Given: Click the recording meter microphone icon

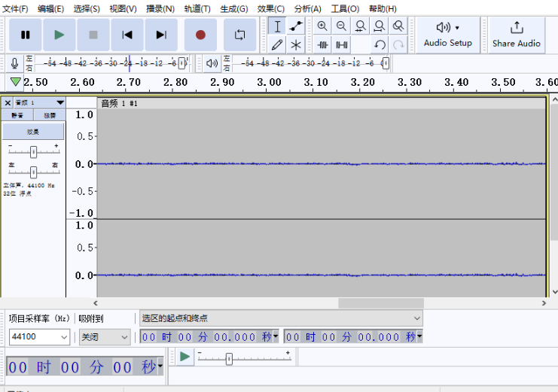Looking at the screenshot, I should point(14,64).
